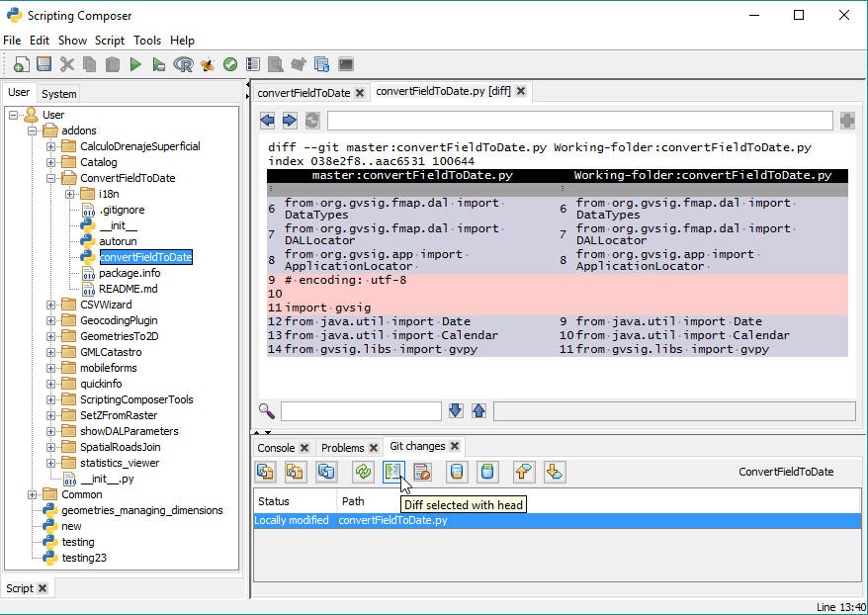The image size is (868, 615).
Task: Click the search text field below diff
Action: 361,411
